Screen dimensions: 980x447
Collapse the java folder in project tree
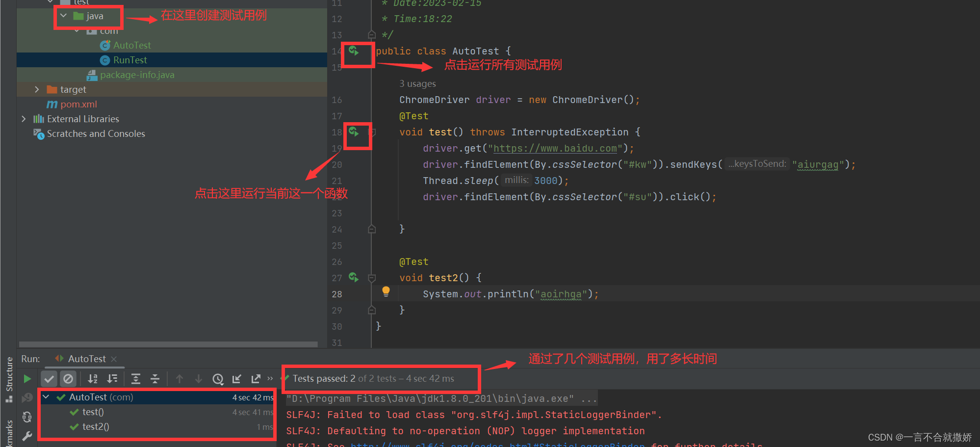[63, 16]
